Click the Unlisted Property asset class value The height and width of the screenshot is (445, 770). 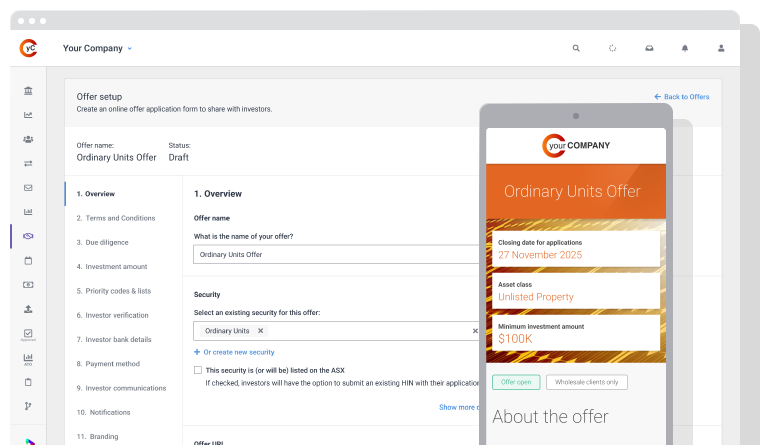pos(536,297)
